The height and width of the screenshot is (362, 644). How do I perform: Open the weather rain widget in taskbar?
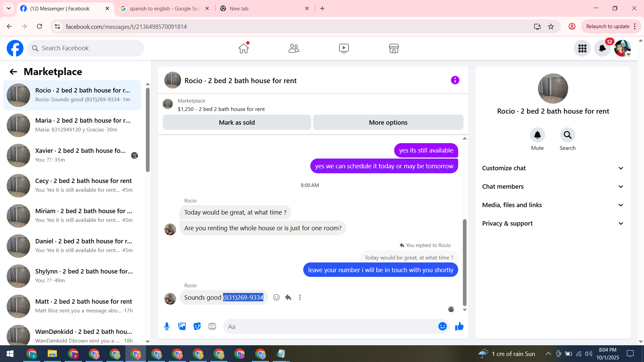[x=507, y=354]
